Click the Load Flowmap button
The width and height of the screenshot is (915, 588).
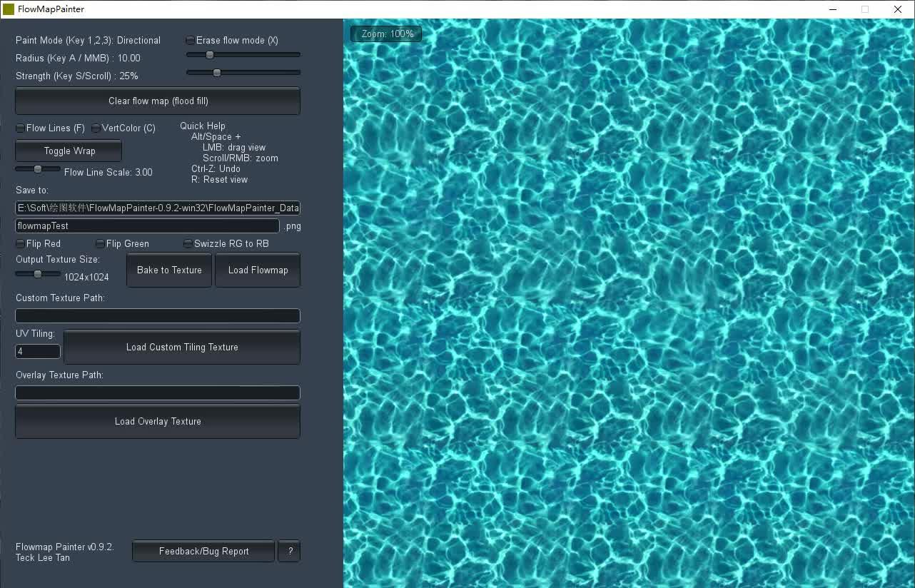click(258, 270)
